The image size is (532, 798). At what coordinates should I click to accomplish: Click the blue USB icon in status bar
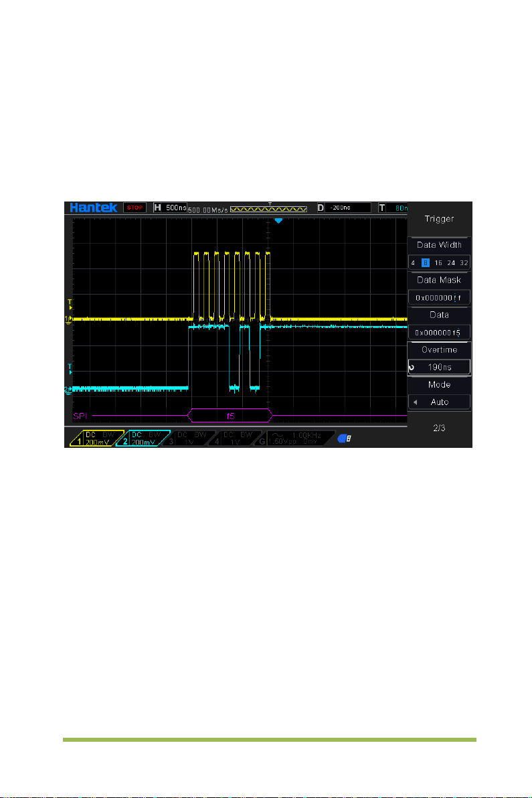tap(345, 438)
